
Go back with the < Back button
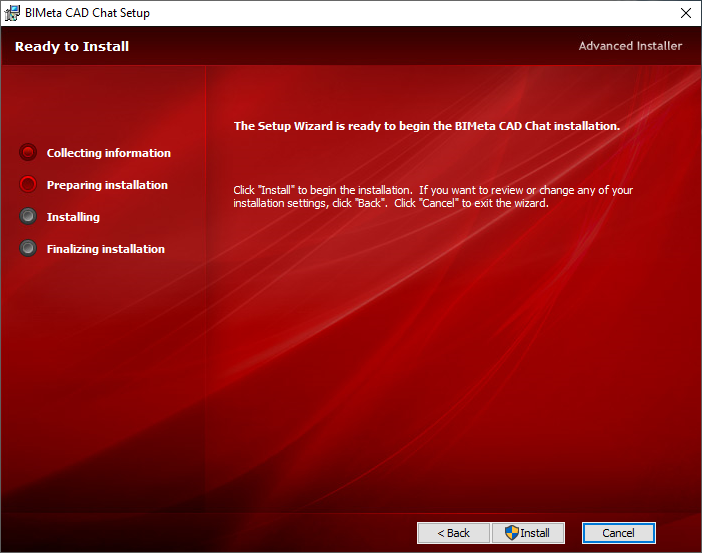point(454,533)
